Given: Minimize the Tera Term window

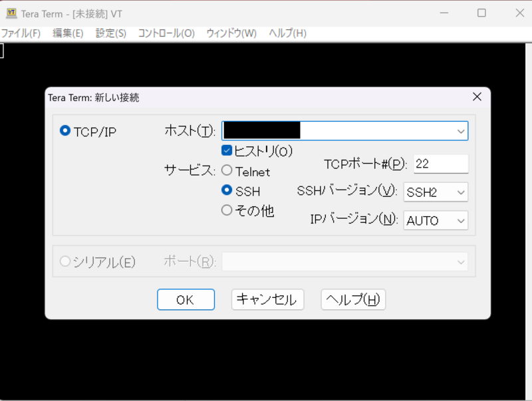Looking at the screenshot, I should pos(444,13).
